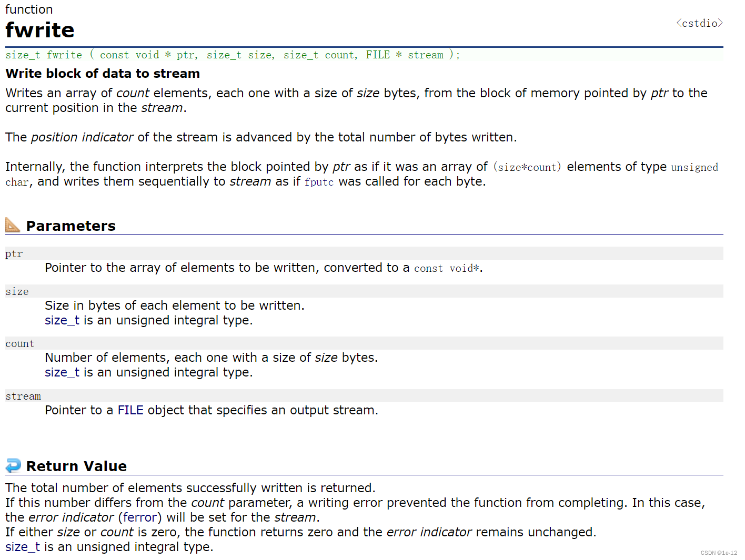The width and height of the screenshot is (745, 560).
Task: Click the ptr parameter name row
Action: pos(364,253)
